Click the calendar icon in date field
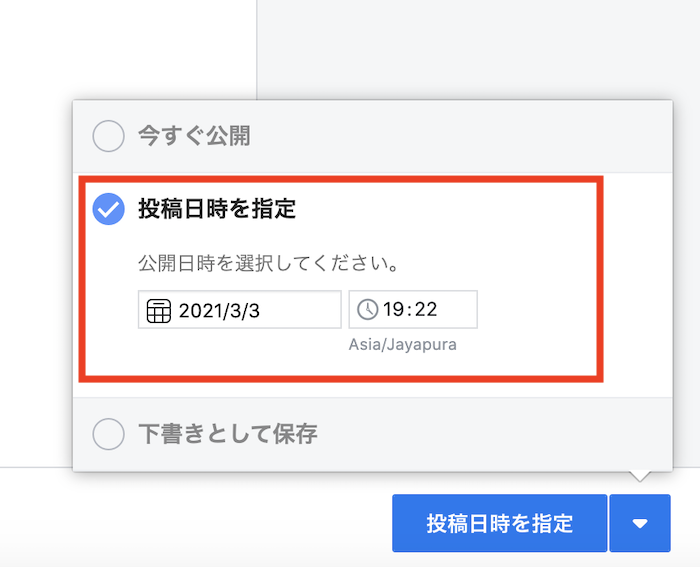Screen dimensions: 700x567 (159, 311)
